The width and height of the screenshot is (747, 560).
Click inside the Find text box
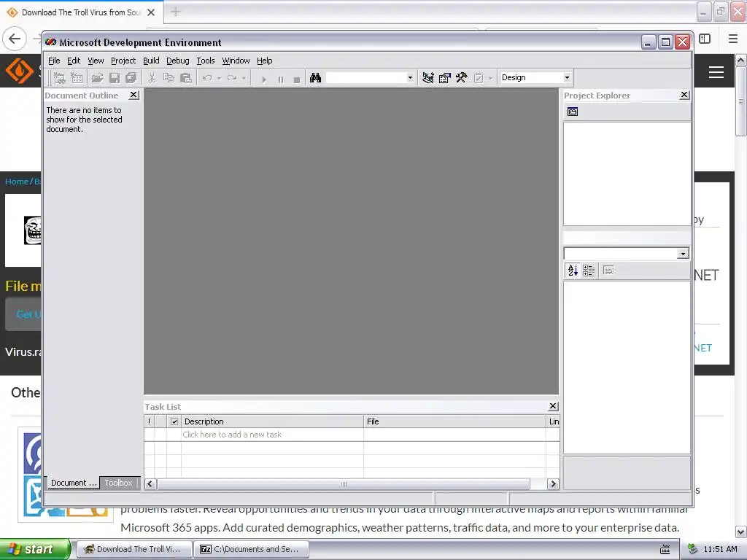tap(366, 77)
